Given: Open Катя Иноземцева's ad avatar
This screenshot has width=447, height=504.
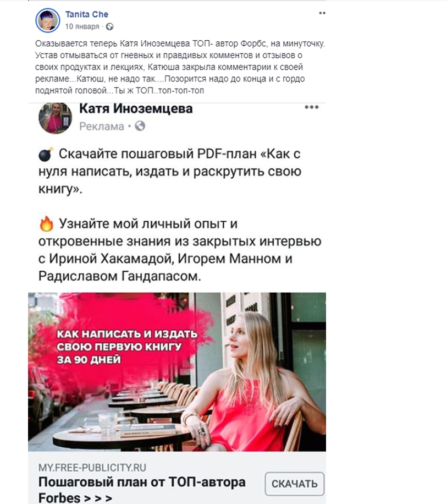Looking at the screenshot, I should (x=55, y=118).
